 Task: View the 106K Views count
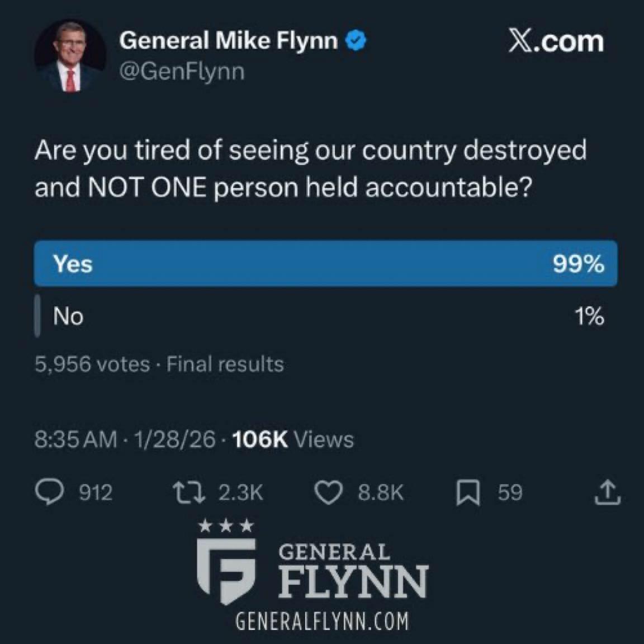click(x=293, y=439)
